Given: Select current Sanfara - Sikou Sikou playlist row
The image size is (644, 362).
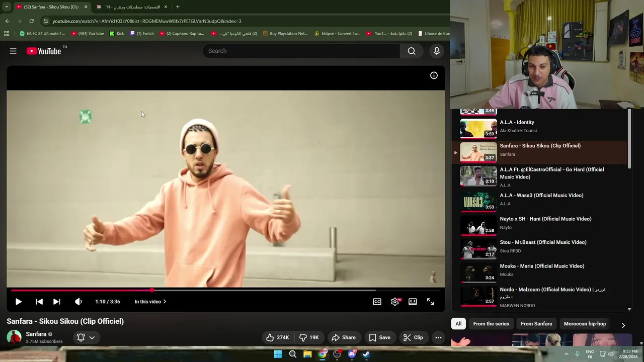Looking at the screenshot, I should pos(540,152).
